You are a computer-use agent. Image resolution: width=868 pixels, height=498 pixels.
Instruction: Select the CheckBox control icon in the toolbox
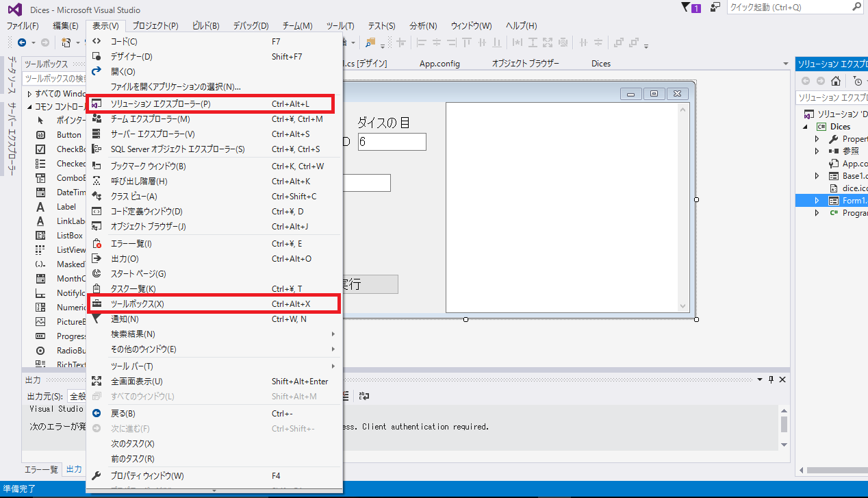pyautogui.click(x=41, y=149)
